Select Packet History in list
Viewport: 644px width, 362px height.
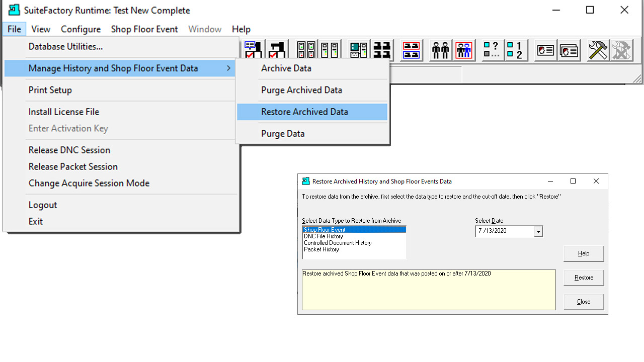click(354, 249)
